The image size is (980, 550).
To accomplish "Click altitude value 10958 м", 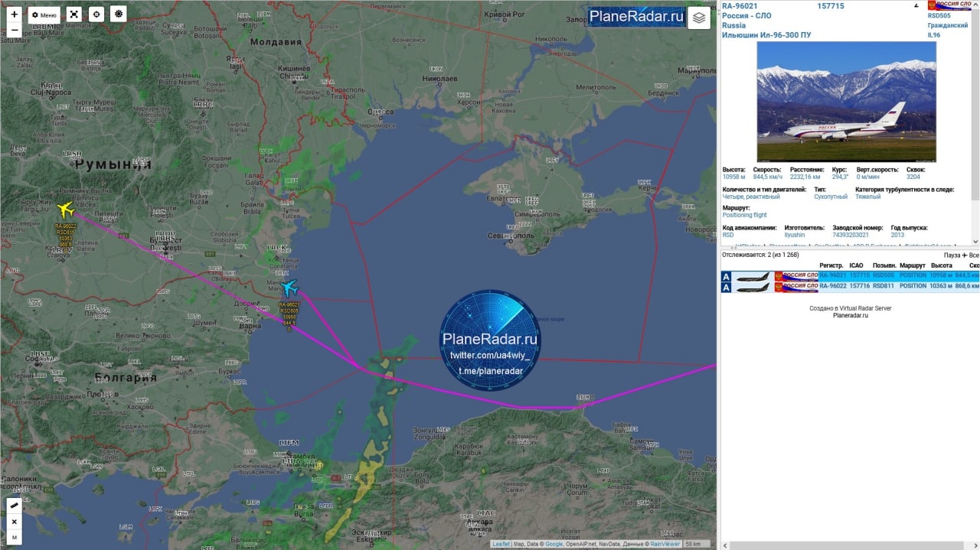I will [x=733, y=177].
